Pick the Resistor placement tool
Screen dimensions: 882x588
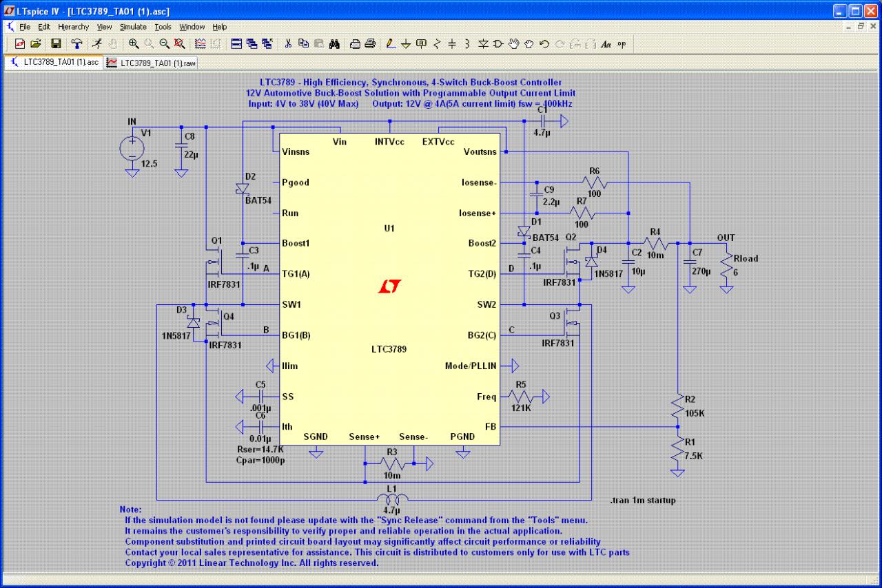pyautogui.click(x=436, y=44)
